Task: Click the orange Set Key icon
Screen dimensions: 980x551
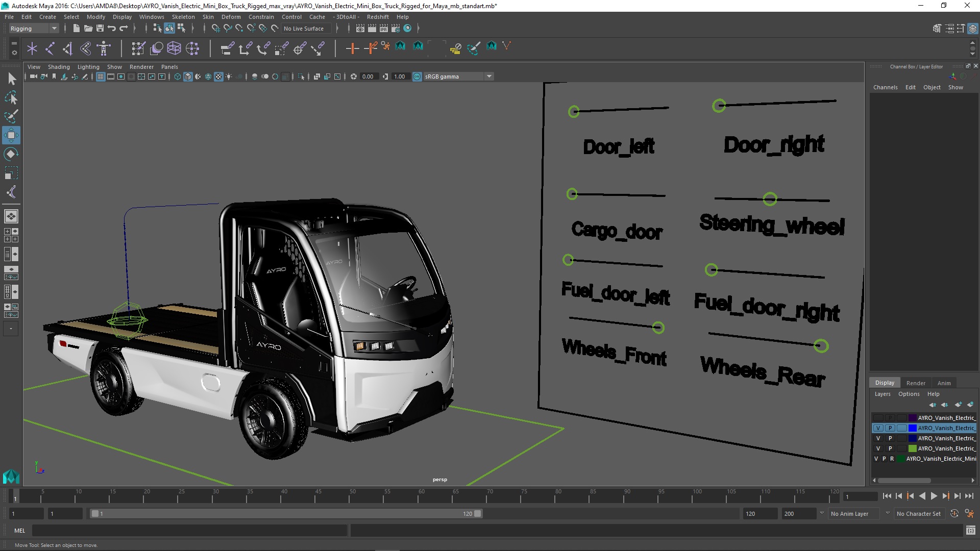Action: click(x=352, y=48)
